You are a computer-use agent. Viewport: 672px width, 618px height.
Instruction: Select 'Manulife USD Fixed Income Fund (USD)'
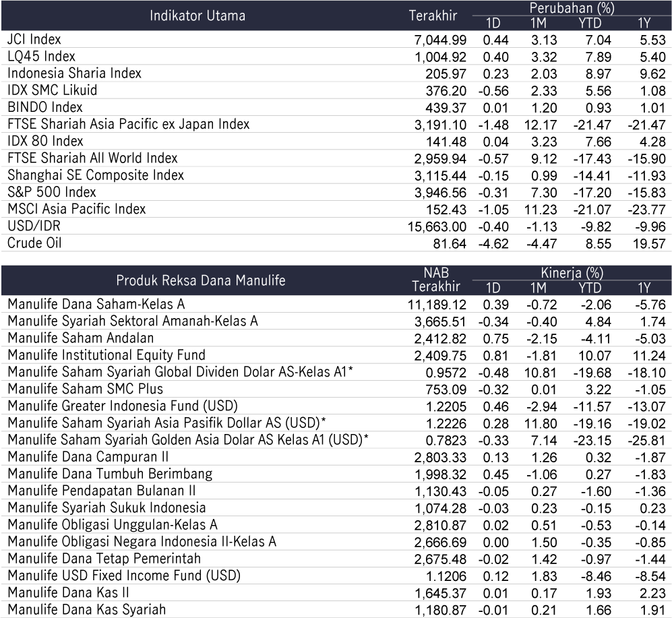[x=124, y=576]
